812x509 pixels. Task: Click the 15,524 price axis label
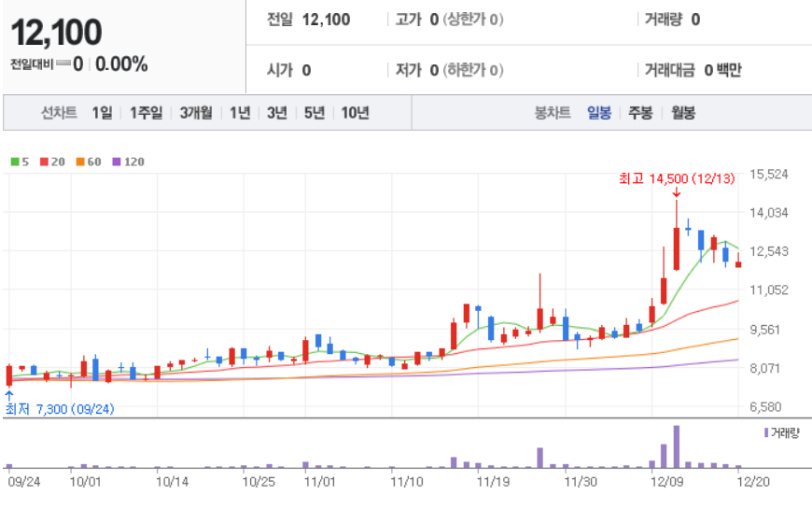(x=769, y=174)
